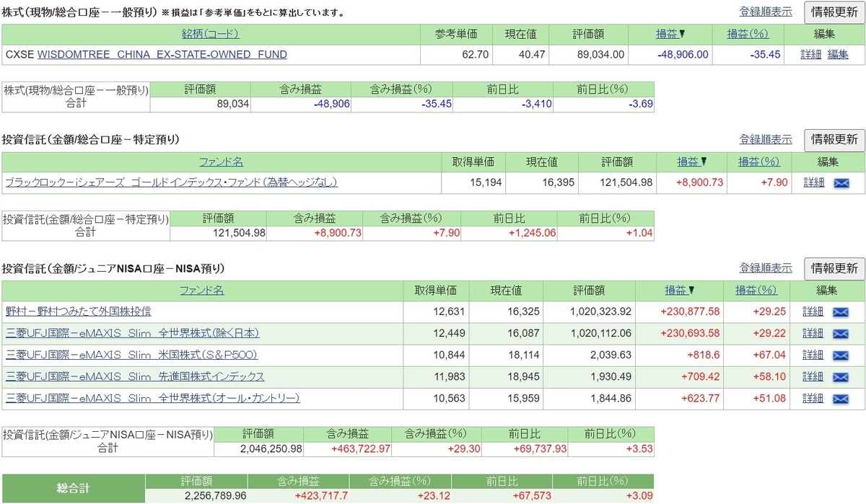Sort ジュニアNISA funds by 損益(%) header
This screenshot has height=504, width=866.
coord(756,291)
